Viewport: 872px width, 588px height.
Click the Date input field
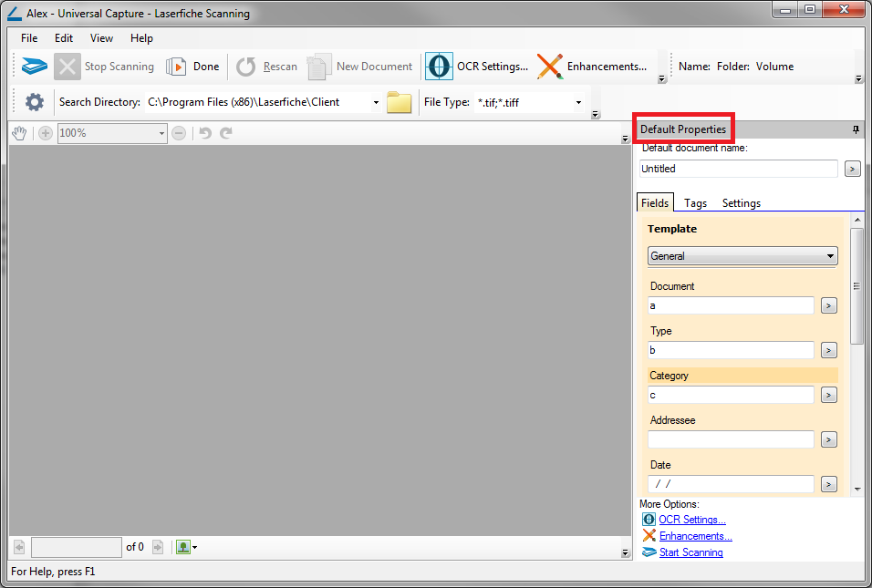(731, 484)
